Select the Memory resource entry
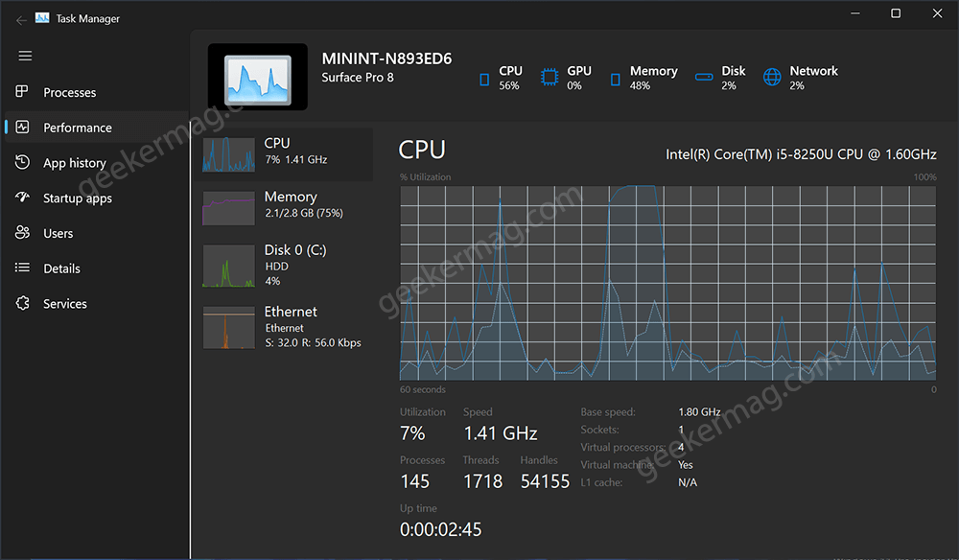The image size is (959, 560). click(285, 207)
